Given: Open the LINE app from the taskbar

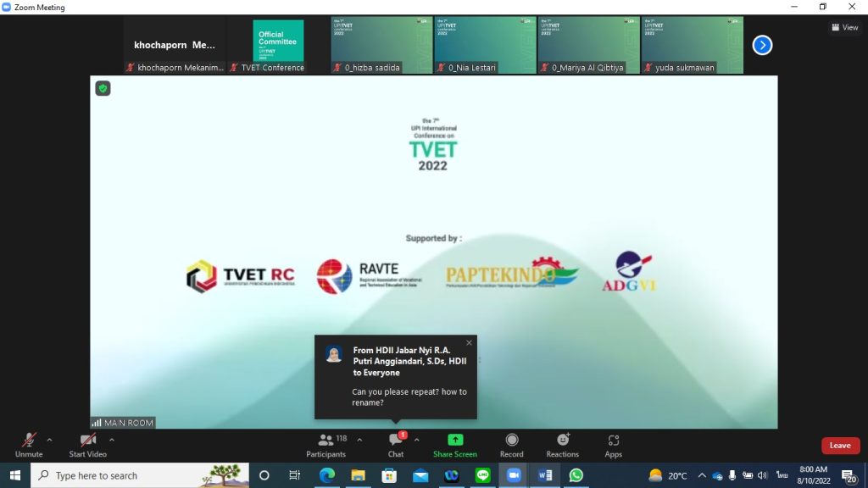Looking at the screenshot, I should point(482,475).
